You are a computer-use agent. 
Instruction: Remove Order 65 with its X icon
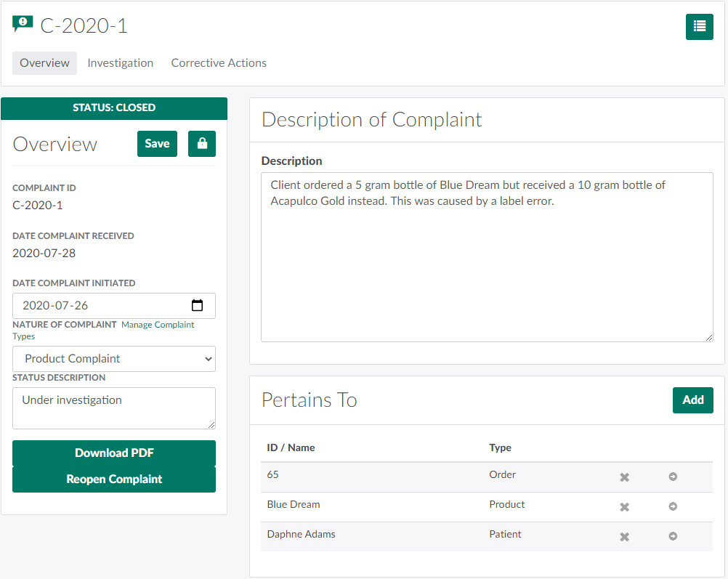[624, 477]
